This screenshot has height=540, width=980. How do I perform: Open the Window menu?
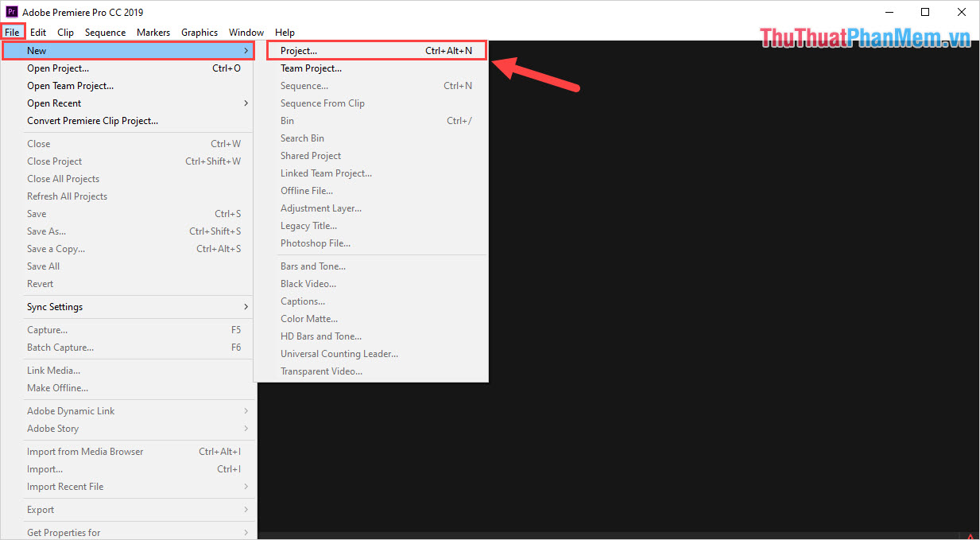point(246,33)
